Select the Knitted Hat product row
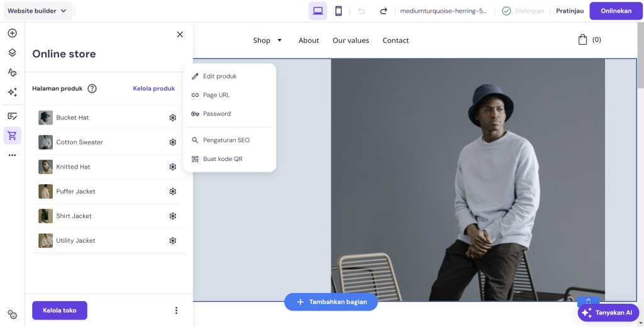 point(109,167)
